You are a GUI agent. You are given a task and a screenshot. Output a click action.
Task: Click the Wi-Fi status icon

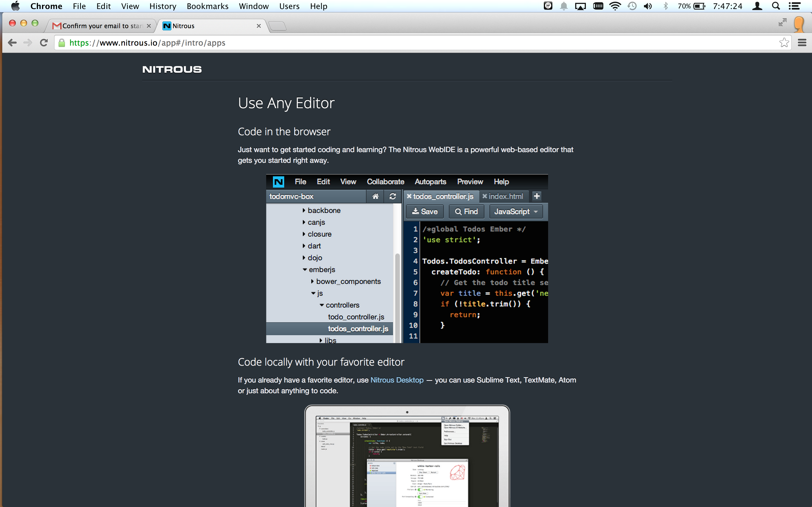point(615,6)
